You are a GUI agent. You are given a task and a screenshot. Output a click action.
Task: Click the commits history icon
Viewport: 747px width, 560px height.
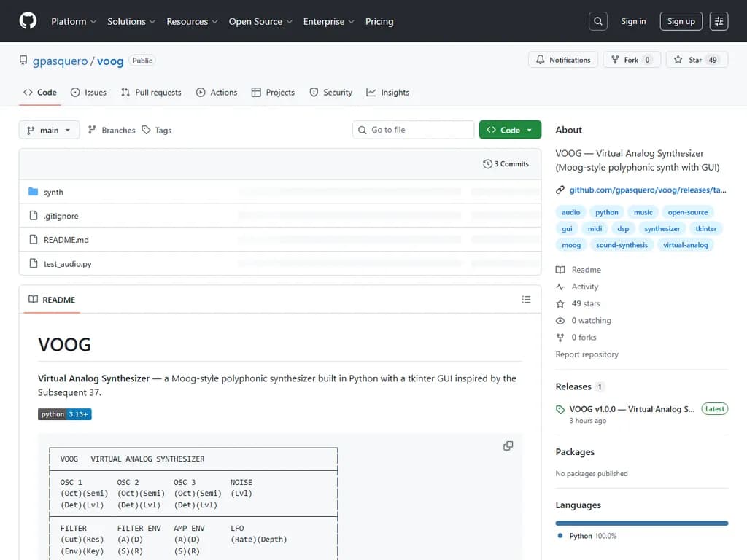[x=487, y=164]
